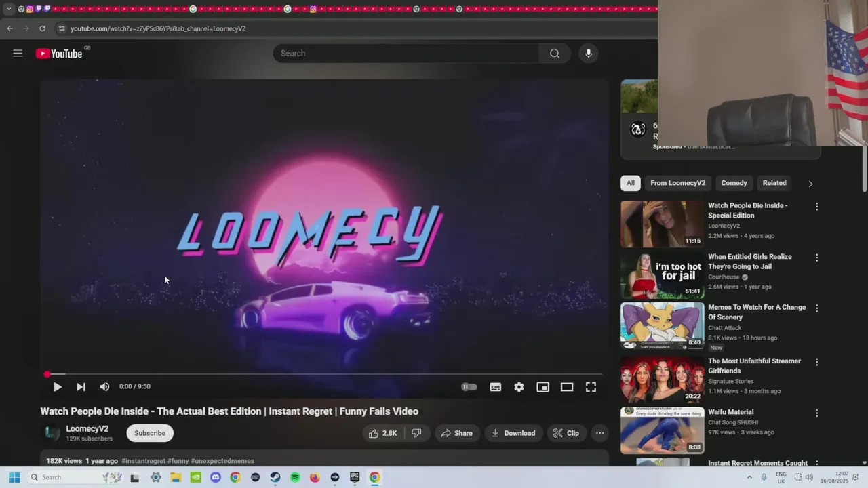Viewport: 868px width, 488px height.
Task: Mute the video volume
Action: coord(104,387)
